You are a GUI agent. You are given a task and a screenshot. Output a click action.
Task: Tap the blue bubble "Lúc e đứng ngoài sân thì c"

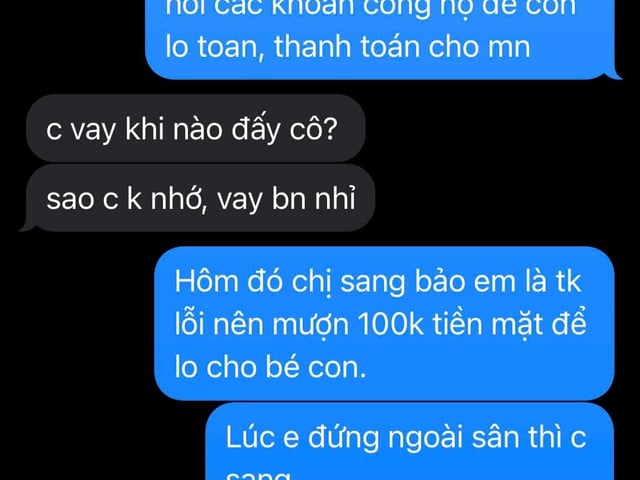coord(409,442)
